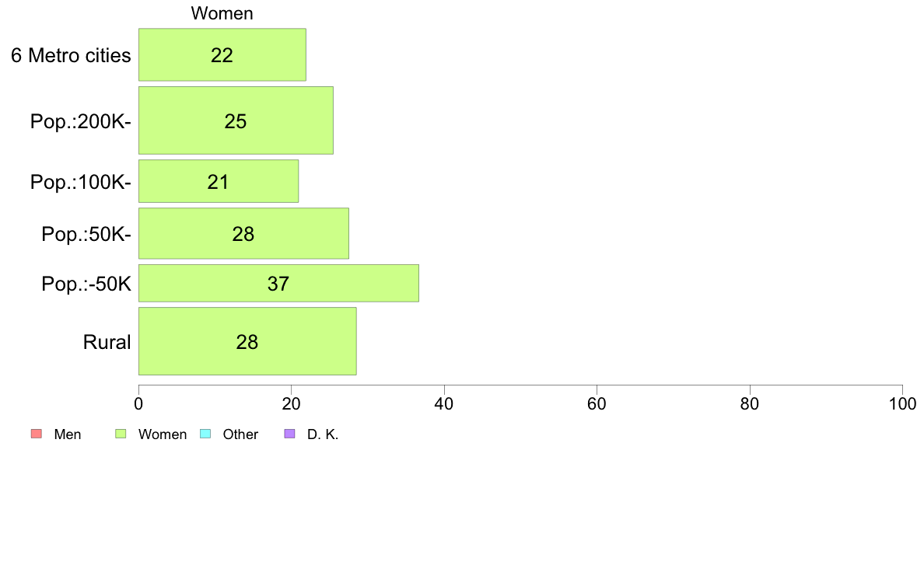Image resolution: width=924 pixels, height=572 pixels.
Task: Click the Other cyan legend swatch
Action: click(205, 434)
